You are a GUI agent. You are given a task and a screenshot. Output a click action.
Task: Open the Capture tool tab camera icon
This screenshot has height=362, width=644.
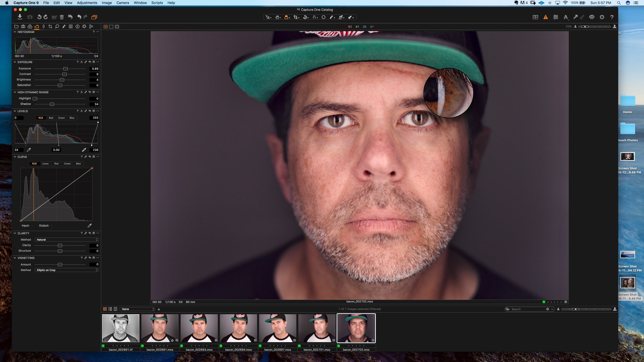(23, 27)
